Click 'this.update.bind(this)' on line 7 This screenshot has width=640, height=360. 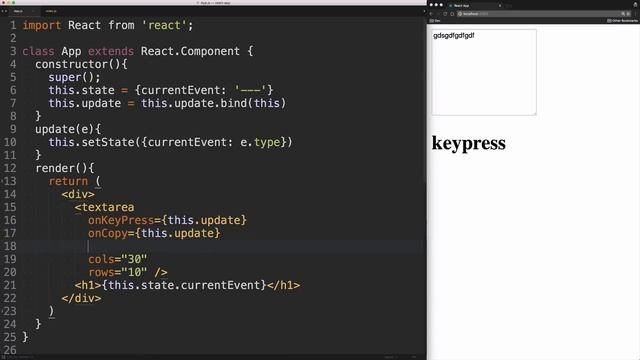click(x=213, y=103)
